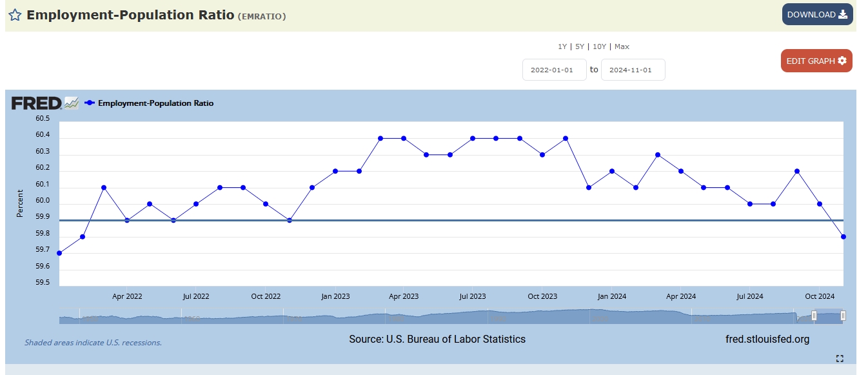Click the favorite star icon beside the title

[15, 15]
